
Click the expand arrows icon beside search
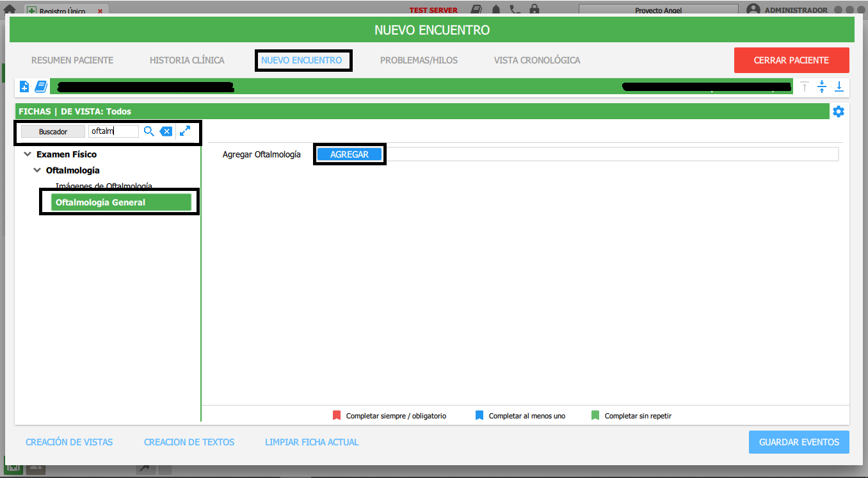coord(185,131)
